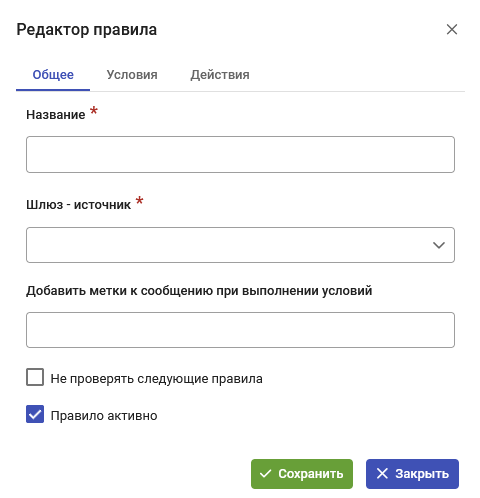
Task: Click the Добавить метки к сообщению label
Action: tap(199, 291)
